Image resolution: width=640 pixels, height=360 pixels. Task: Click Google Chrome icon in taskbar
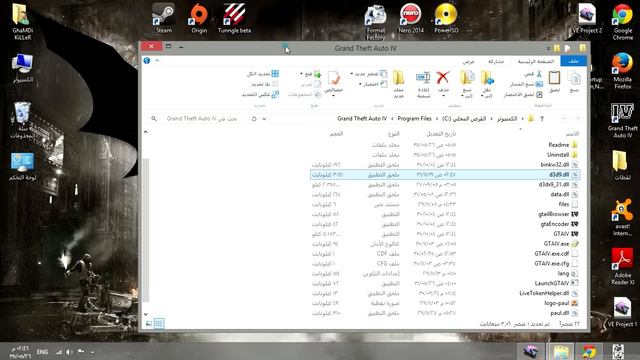pyautogui.click(x=589, y=351)
